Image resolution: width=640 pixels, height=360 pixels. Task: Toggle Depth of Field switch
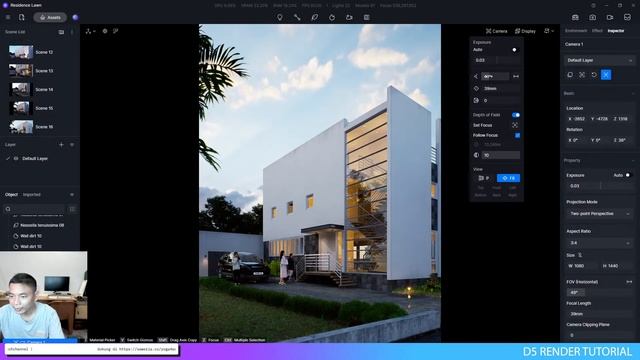[x=516, y=115]
